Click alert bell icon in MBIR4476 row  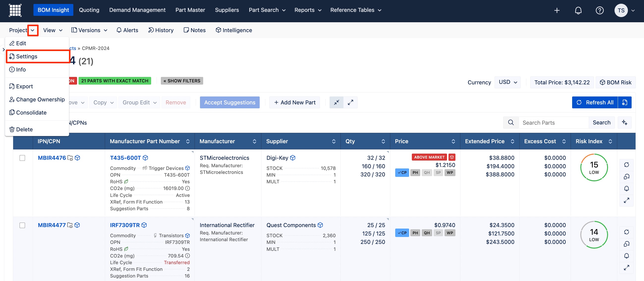click(x=626, y=188)
